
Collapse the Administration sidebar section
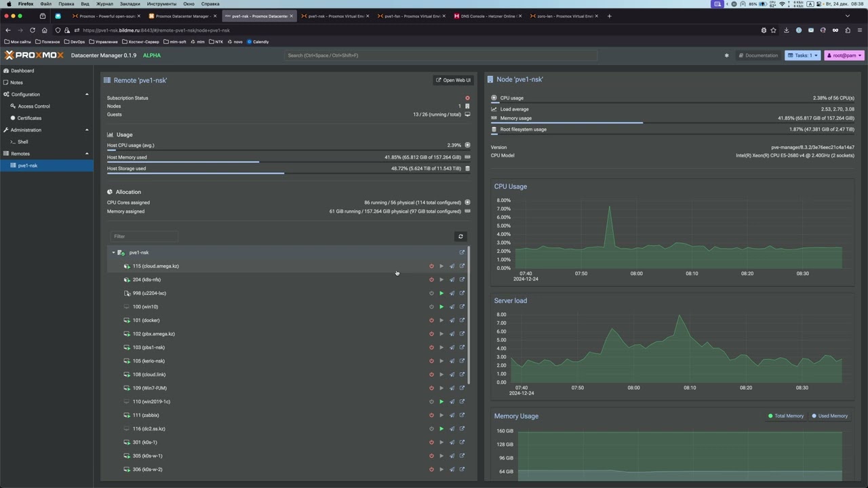point(87,130)
